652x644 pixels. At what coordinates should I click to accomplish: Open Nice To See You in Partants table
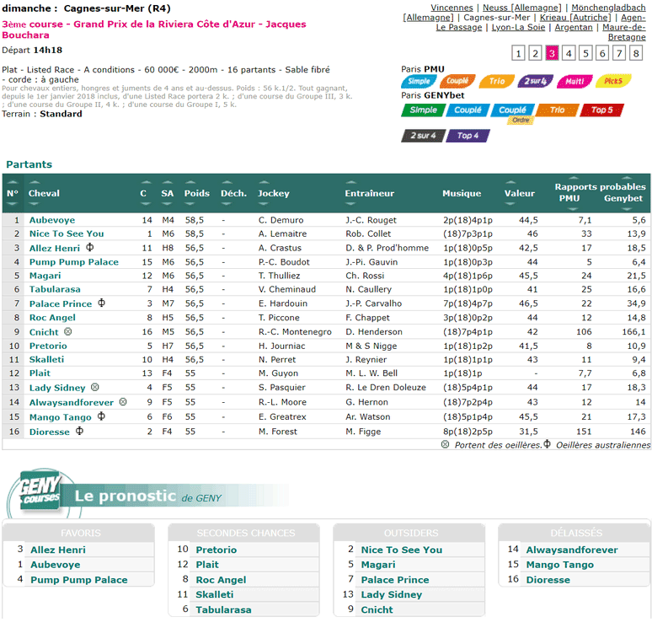(x=67, y=233)
